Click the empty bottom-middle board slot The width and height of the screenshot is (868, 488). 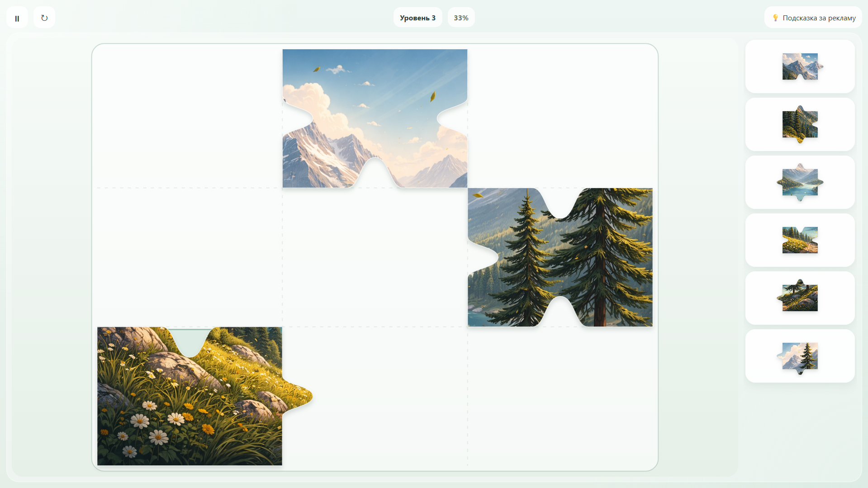click(x=375, y=396)
